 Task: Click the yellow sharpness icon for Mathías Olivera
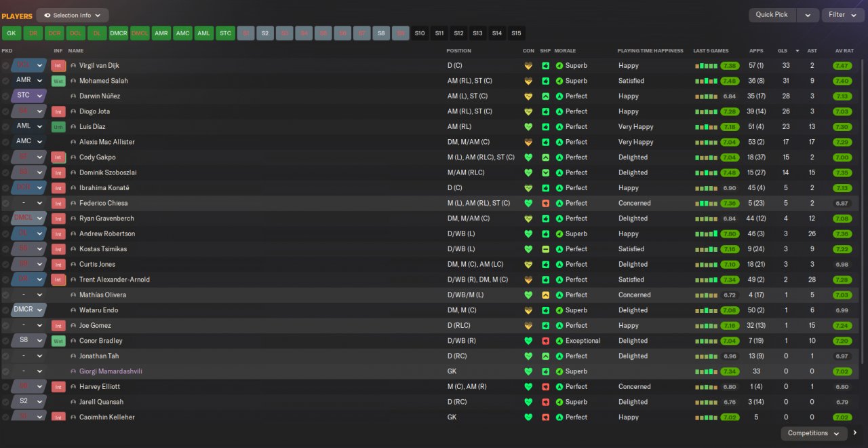545,295
